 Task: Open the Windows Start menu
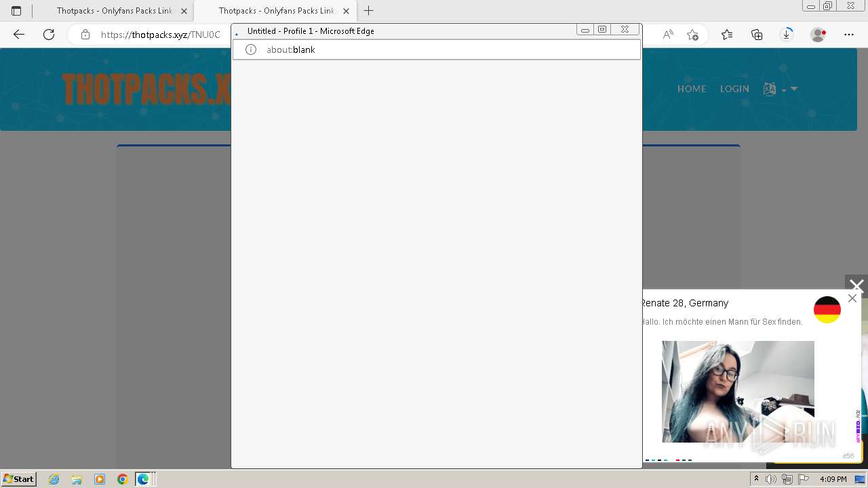(18, 479)
